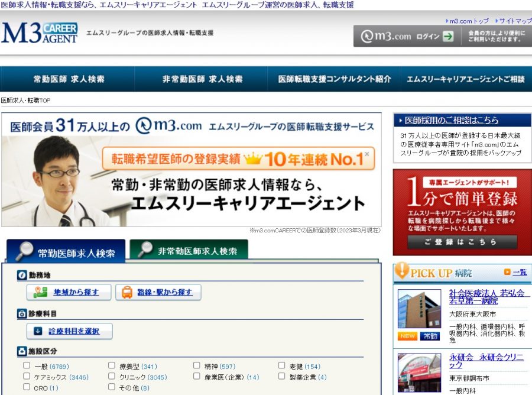Click the 医師求人・転職TOP breadcrumb
The image size is (532, 395).
pyautogui.click(x=25, y=101)
